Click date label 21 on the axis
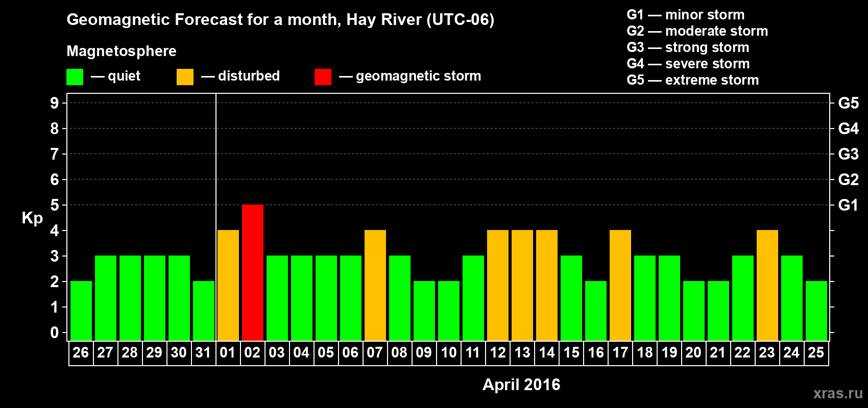This screenshot has width=868, height=408. pos(718,353)
